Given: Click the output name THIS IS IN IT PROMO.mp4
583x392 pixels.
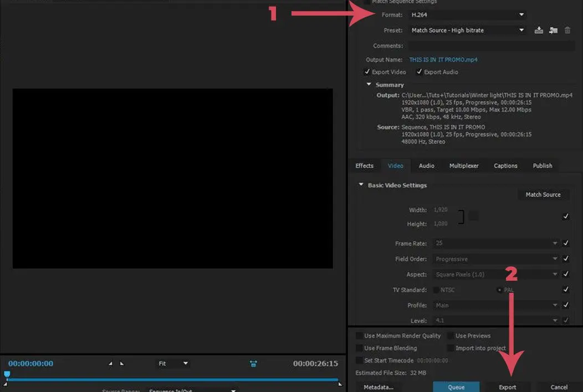Looking at the screenshot, I should click(443, 59).
